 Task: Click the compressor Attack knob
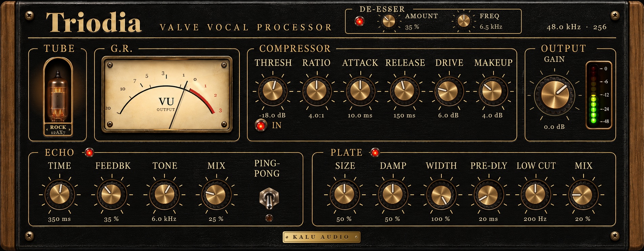(360, 91)
